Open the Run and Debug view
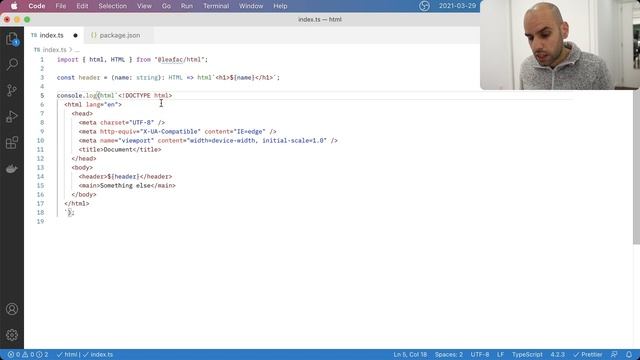Image resolution: width=640 pixels, height=360 pixels. 12,117
